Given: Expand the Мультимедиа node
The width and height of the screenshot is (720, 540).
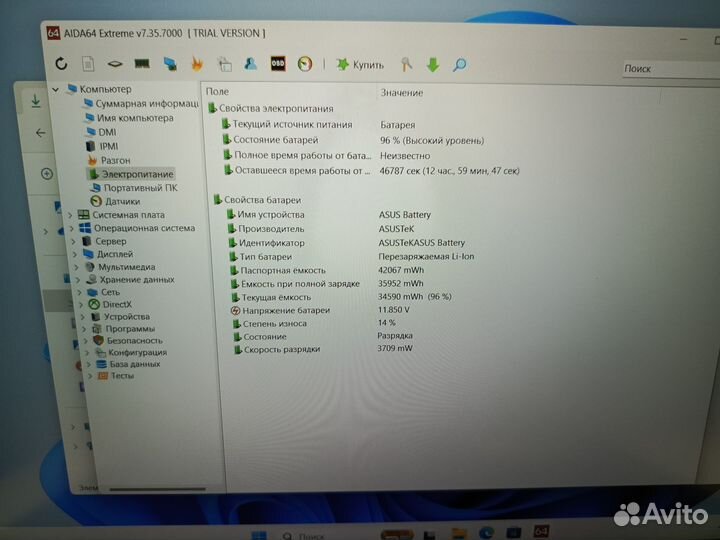Looking at the screenshot, I should (77, 267).
